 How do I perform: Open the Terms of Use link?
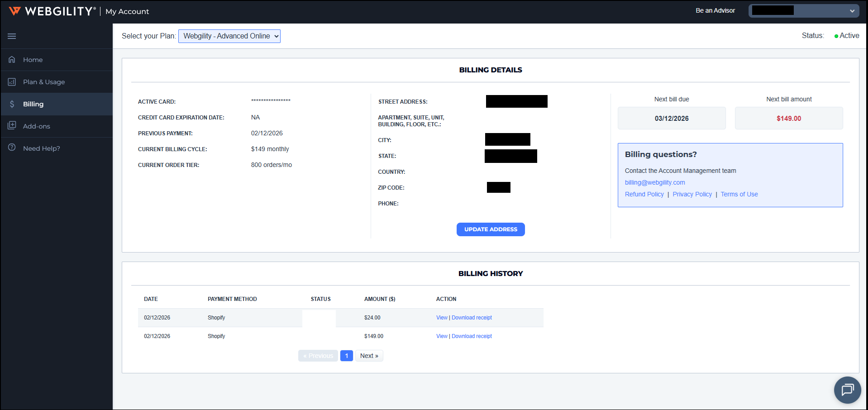pyautogui.click(x=739, y=194)
